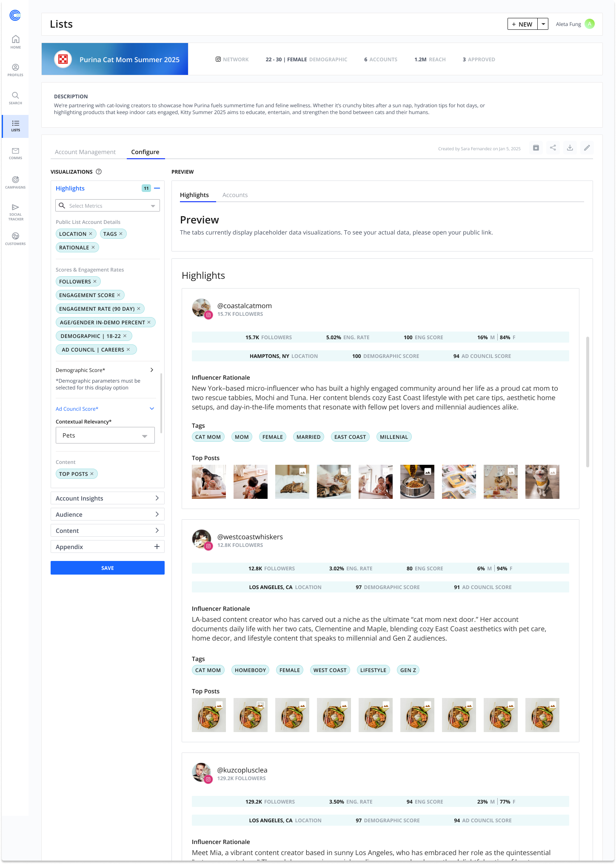616x864 pixels.
Task: Click the Purina brand logo icon
Action: (x=63, y=59)
